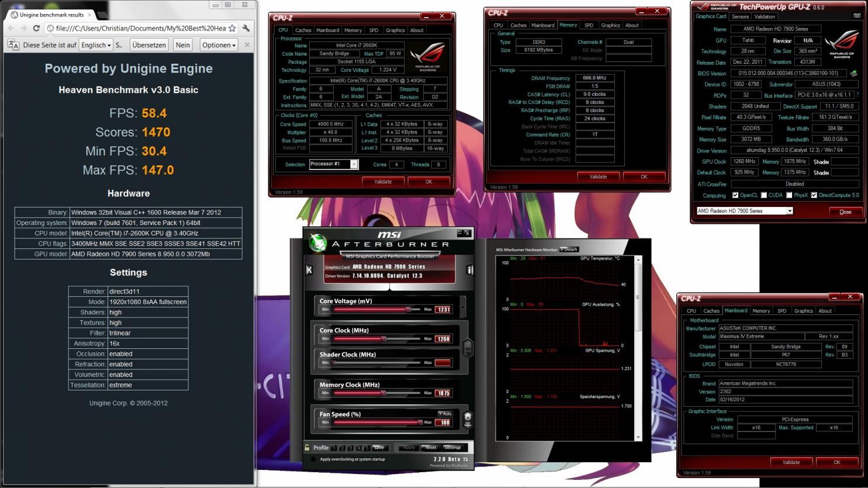
Task: Save BIOS via GPU-Z chip icon
Action: pos(854,74)
